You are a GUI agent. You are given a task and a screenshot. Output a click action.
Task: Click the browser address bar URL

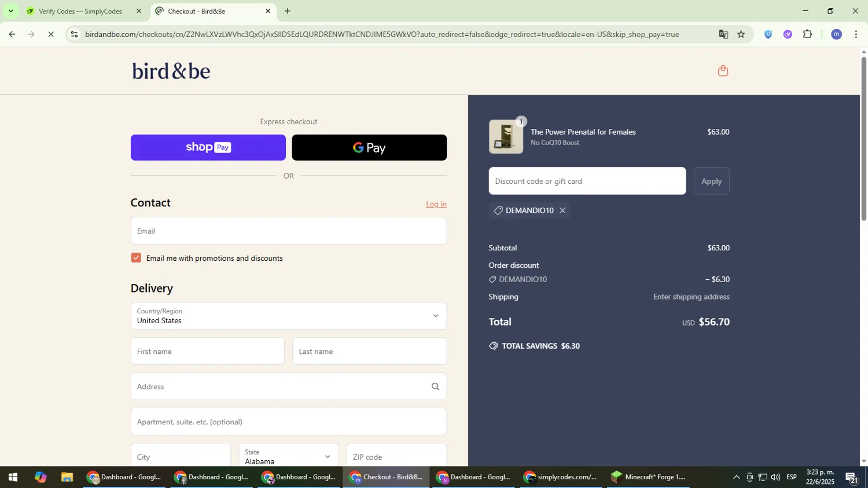click(x=382, y=35)
